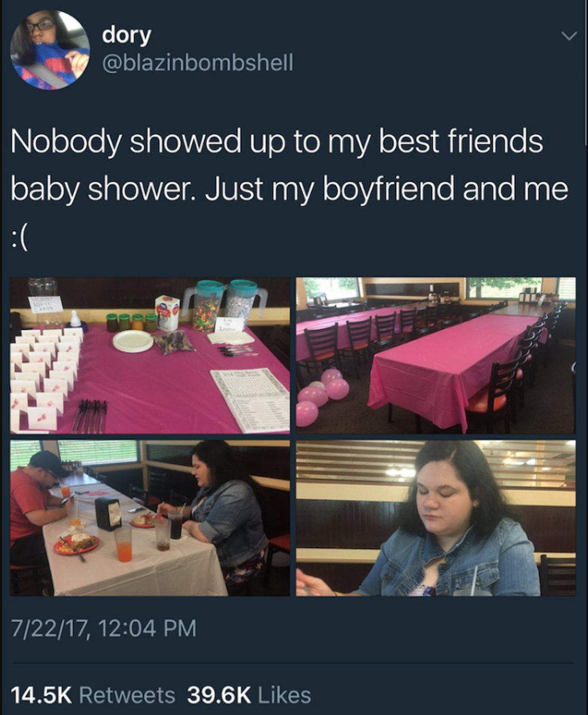Image resolution: width=588 pixels, height=715 pixels.
Task: View photo of empty pink tables and balloons
Action: (x=436, y=355)
